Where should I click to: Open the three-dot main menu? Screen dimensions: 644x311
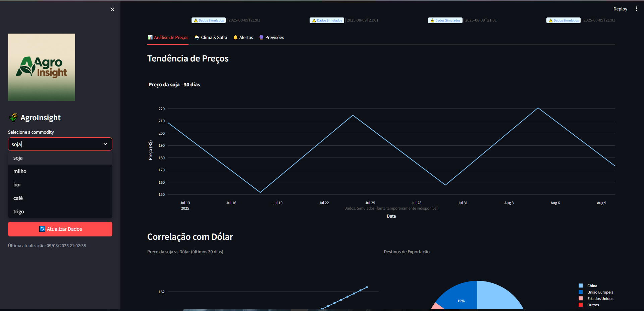[x=636, y=9]
